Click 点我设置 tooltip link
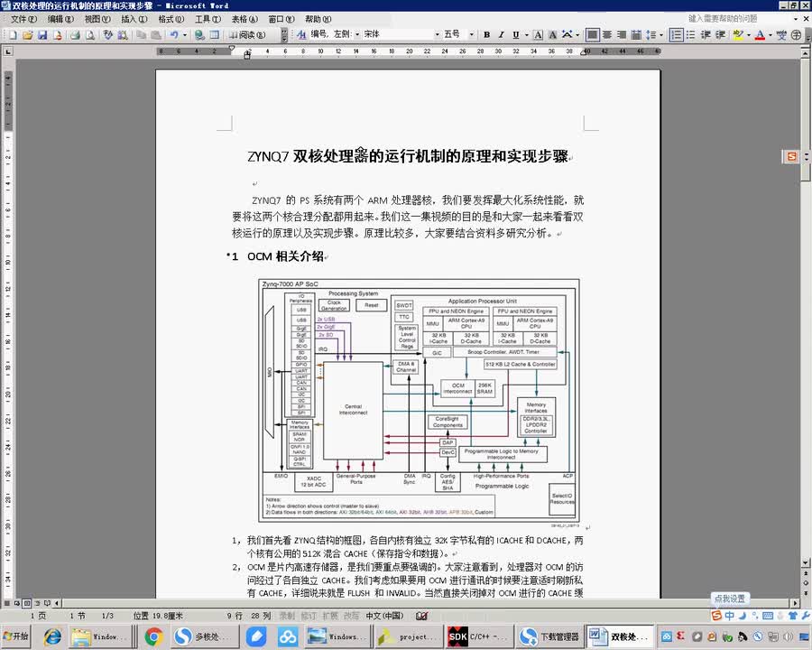 coord(729,599)
